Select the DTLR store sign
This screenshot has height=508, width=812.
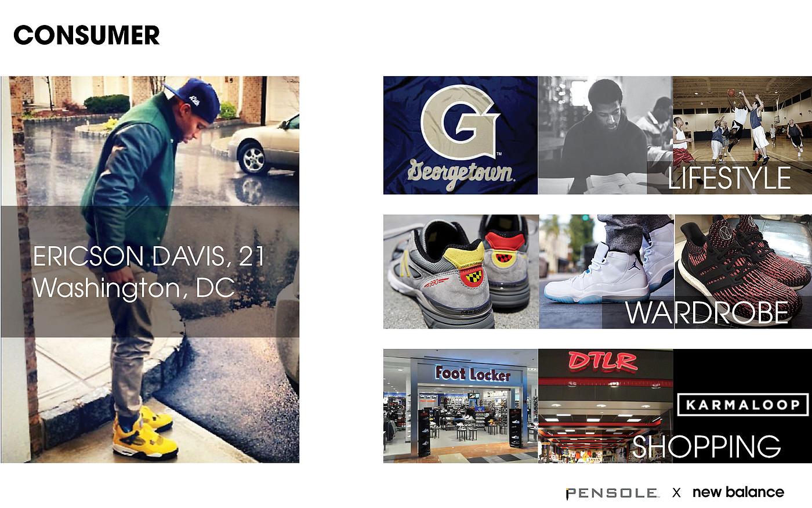[603, 362]
